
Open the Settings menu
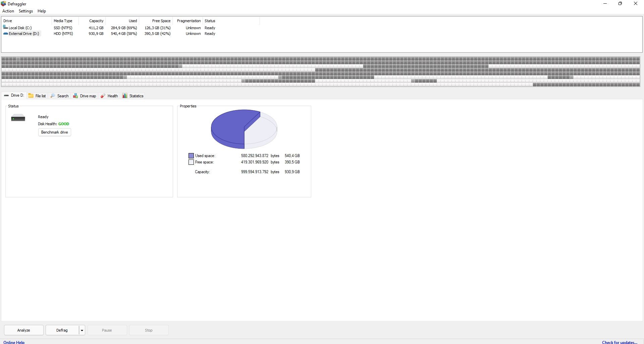26,11
